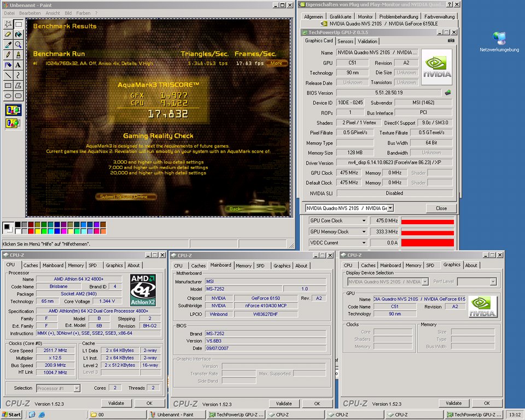Expand the GPU Core Clock sensor dropdown

pyautogui.click(x=364, y=221)
